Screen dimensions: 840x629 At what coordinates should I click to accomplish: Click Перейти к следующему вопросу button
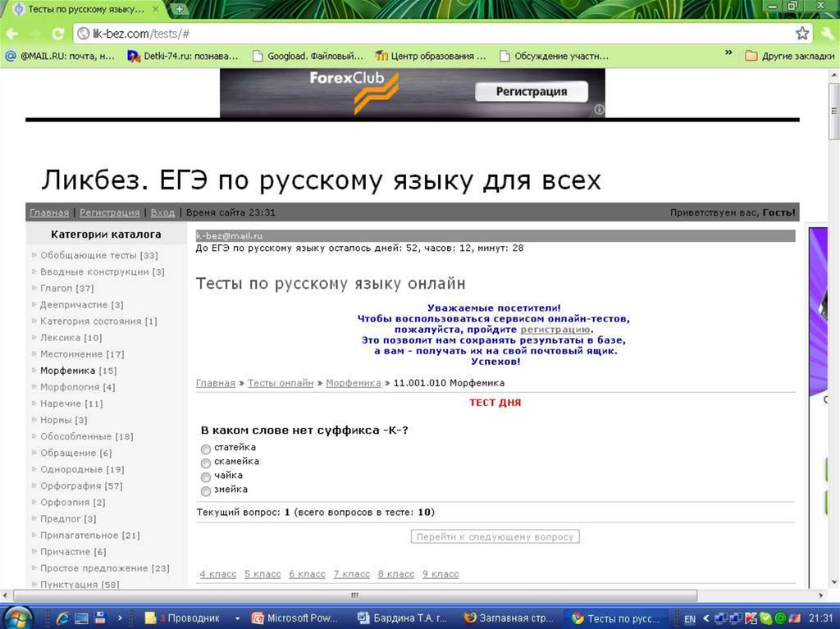coord(495,536)
